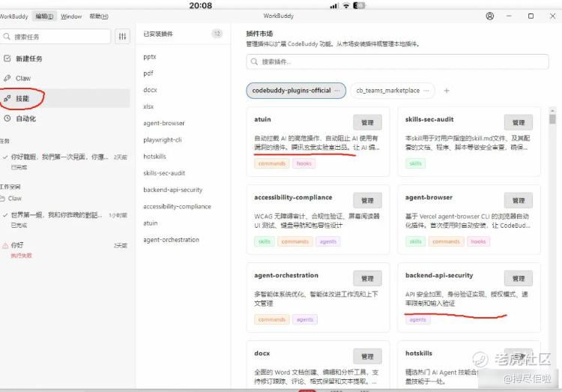The image size is (562, 392).
Task: Open 自动化 in the sidebar
Action: pyautogui.click(x=64, y=118)
